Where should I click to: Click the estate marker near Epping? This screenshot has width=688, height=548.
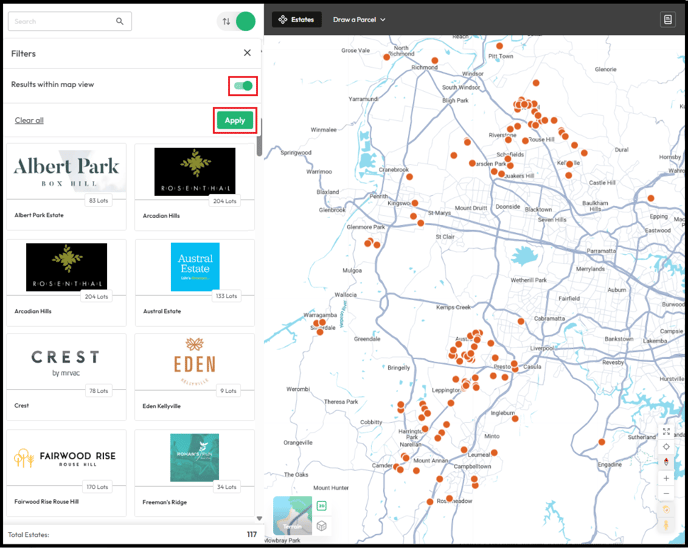pos(651,198)
